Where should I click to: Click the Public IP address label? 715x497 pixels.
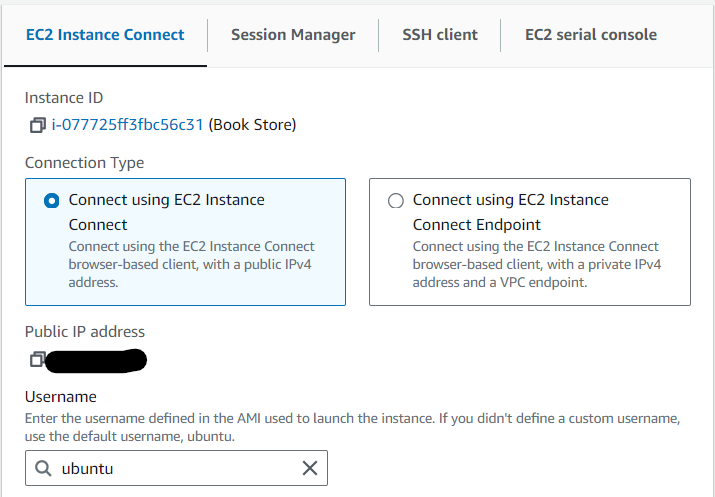point(85,332)
